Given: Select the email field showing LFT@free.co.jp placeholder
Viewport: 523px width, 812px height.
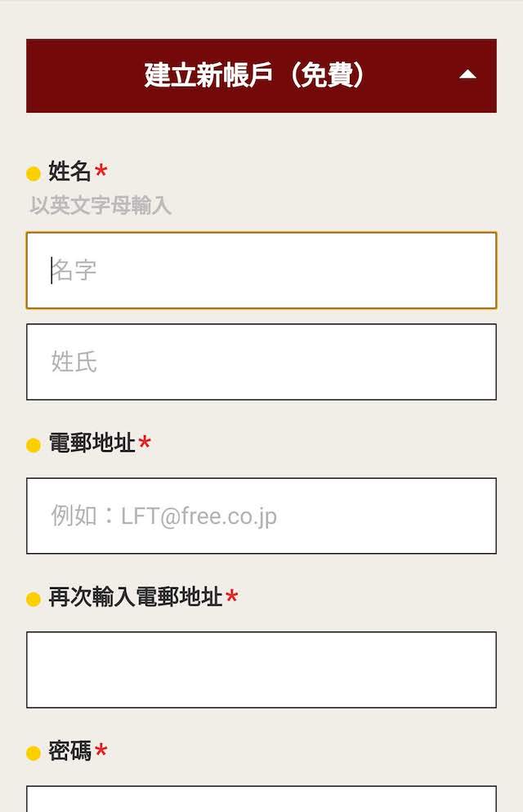Looking at the screenshot, I should click(x=261, y=515).
